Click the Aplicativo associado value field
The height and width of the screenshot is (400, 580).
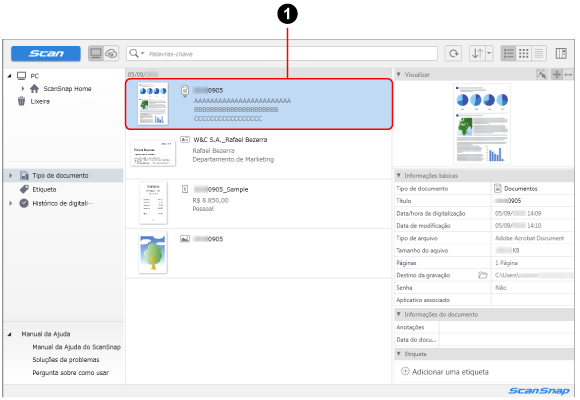coord(532,300)
